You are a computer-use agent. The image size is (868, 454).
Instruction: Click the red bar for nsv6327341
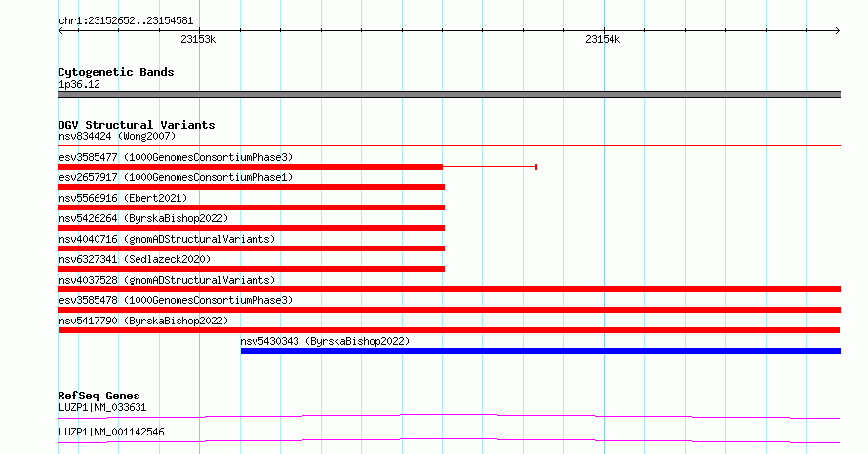[252, 269]
